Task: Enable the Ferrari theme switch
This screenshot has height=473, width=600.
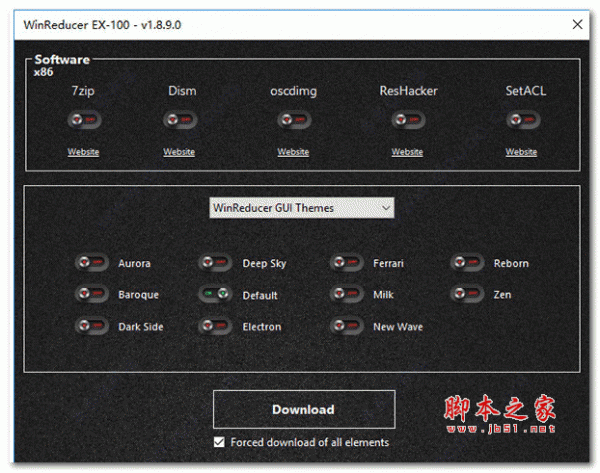Action: coord(347,263)
